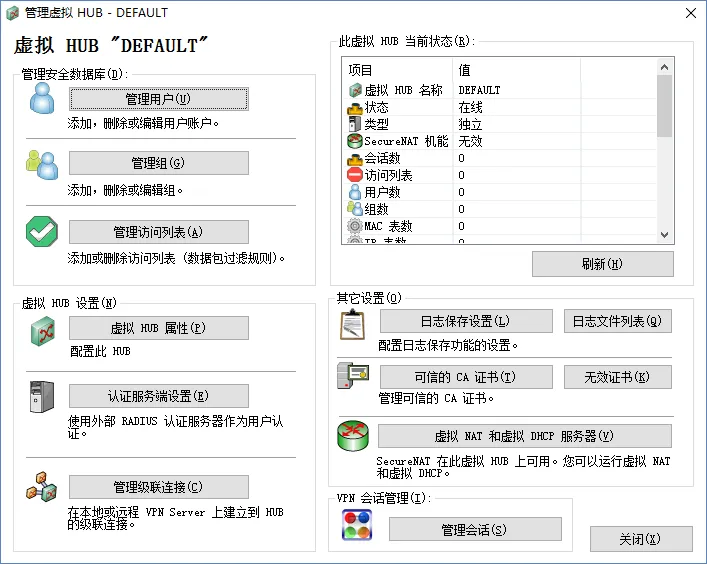
Task: Select the SecureNAT 机能 row in status list
Action: coord(500,141)
